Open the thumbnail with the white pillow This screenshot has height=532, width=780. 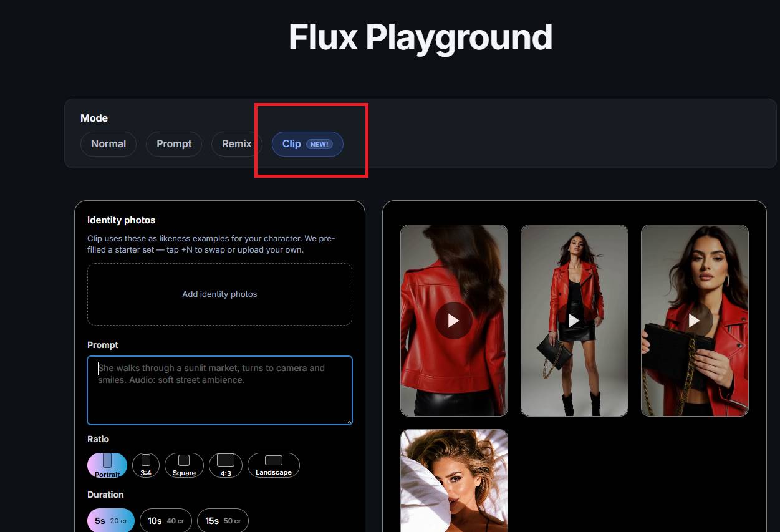(x=454, y=480)
